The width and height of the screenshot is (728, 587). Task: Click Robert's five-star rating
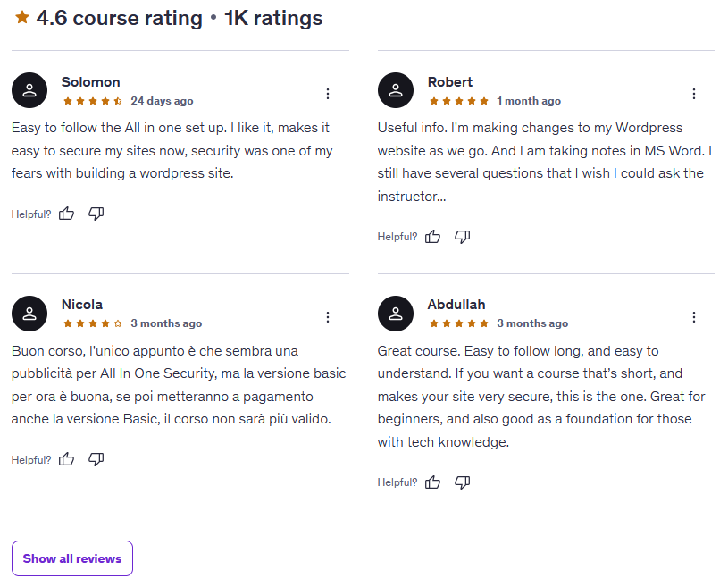pos(459,101)
